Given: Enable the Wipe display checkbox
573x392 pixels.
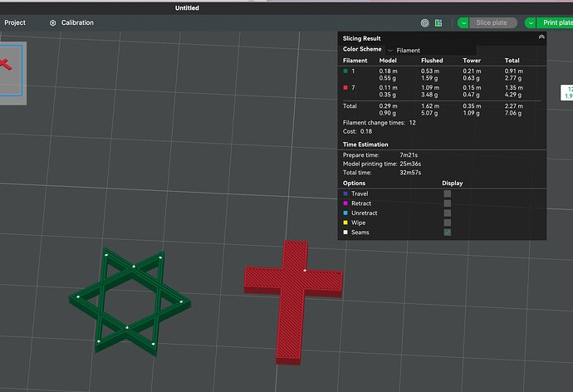Looking at the screenshot, I should coord(448,223).
